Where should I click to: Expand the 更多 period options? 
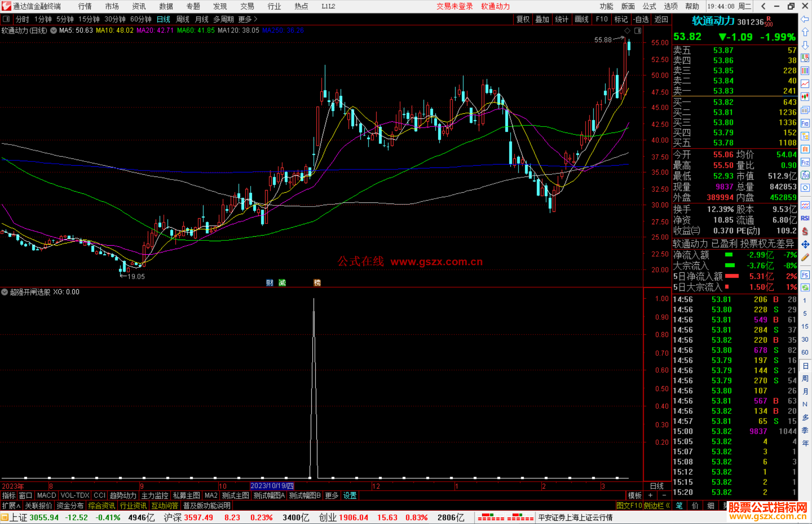coord(247,19)
